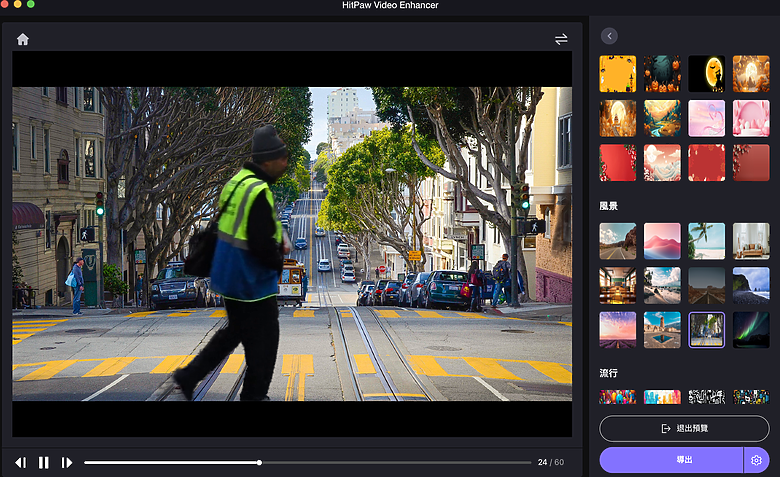Select the bright red festive background
The width and height of the screenshot is (780, 477).
(x=706, y=163)
